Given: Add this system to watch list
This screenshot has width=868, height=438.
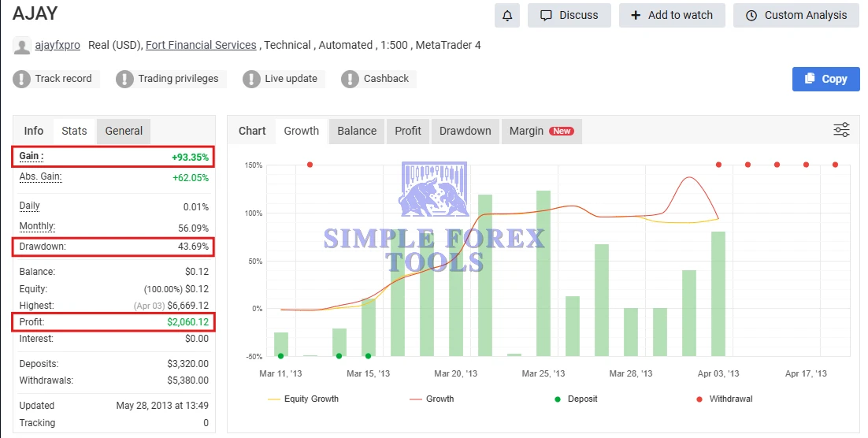Looking at the screenshot, I should point(672,16).
